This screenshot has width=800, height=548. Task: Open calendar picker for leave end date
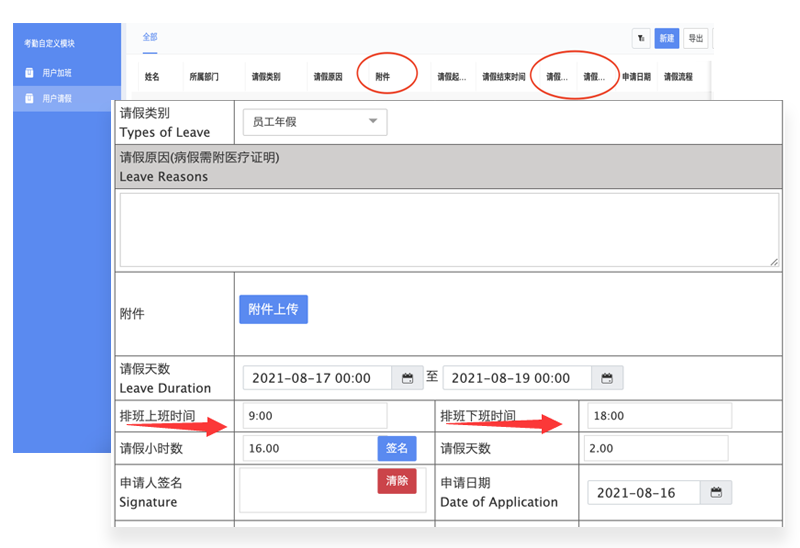pos(607,378)
